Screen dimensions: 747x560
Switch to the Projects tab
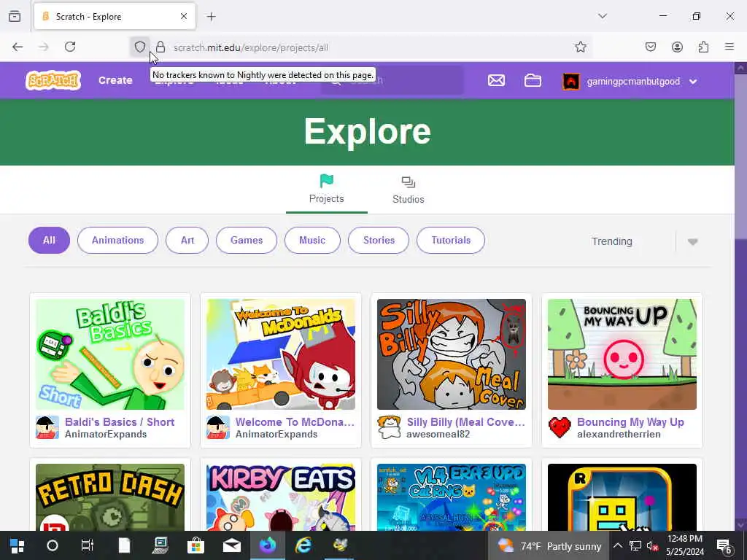click(326, 189)
